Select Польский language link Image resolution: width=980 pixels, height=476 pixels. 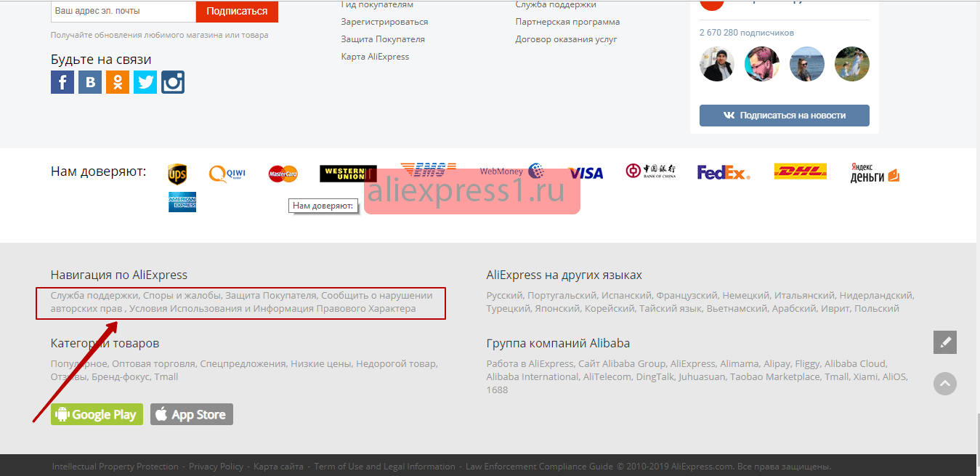point(877,308)
